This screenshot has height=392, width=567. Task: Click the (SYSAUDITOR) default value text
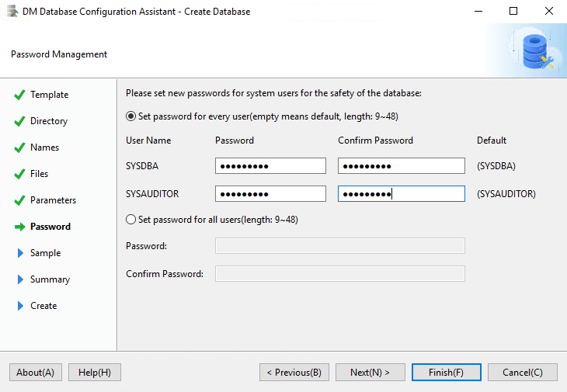506,193
